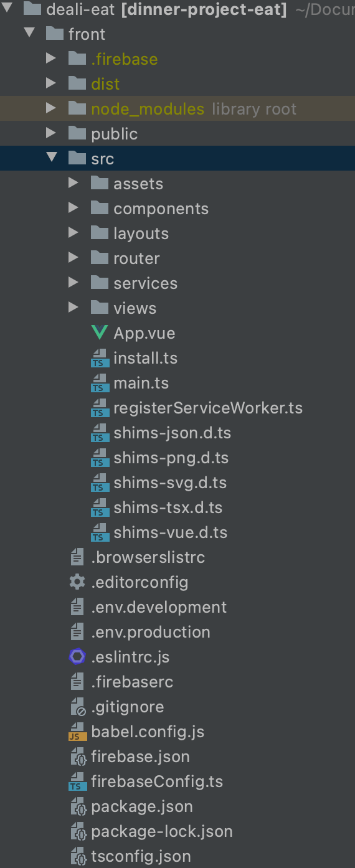This screenshot has height=868, width=355.
Task: Expand the assets folder arrow
Action: (x=73, y=184)
